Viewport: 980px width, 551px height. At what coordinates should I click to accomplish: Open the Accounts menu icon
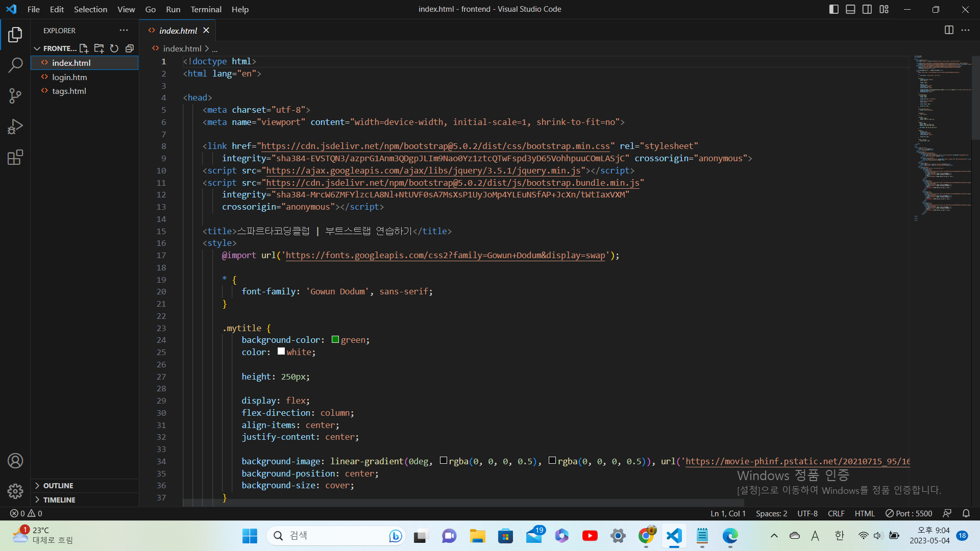pos(15,461)
